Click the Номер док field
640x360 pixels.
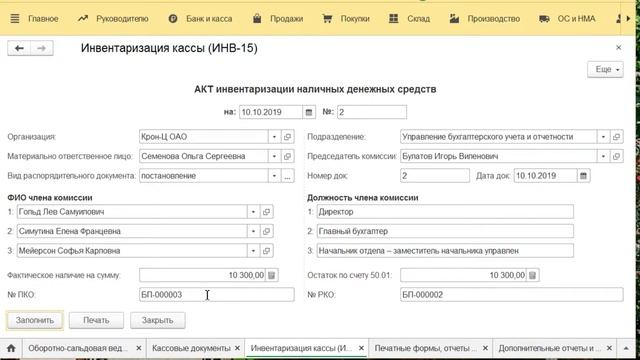pyautogui.click(x=435, y=176)
